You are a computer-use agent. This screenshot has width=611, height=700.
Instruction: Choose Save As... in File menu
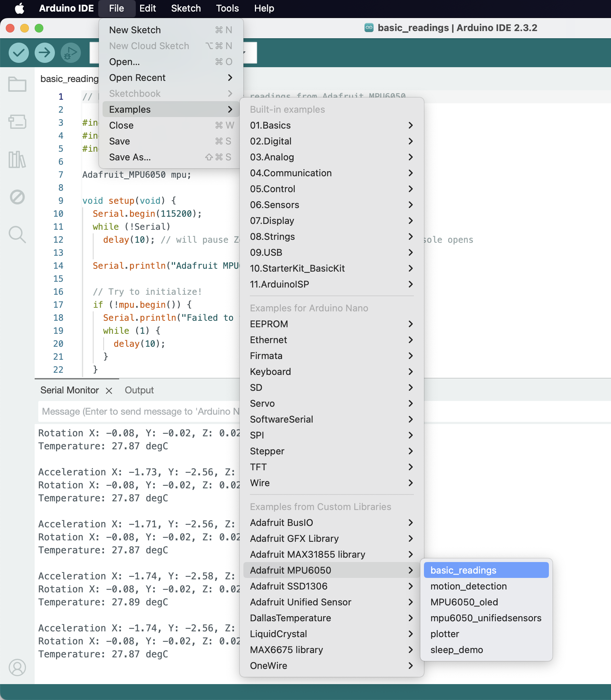tap(171, 157)
